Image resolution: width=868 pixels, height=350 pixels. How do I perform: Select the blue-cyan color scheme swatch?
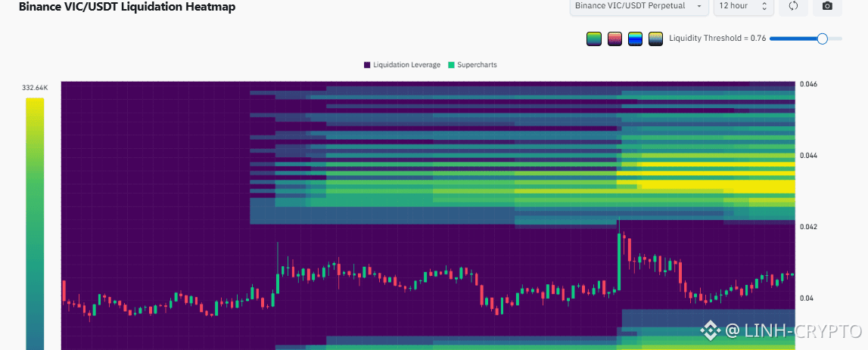tap(636, 39)
